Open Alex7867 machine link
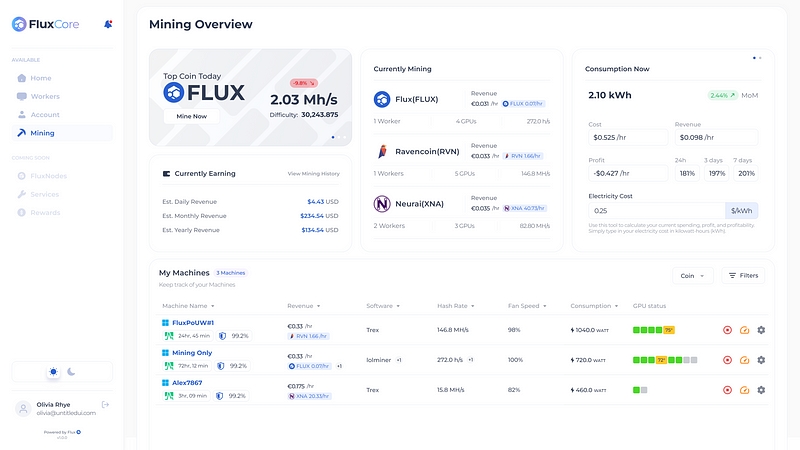 pos(187,383)
